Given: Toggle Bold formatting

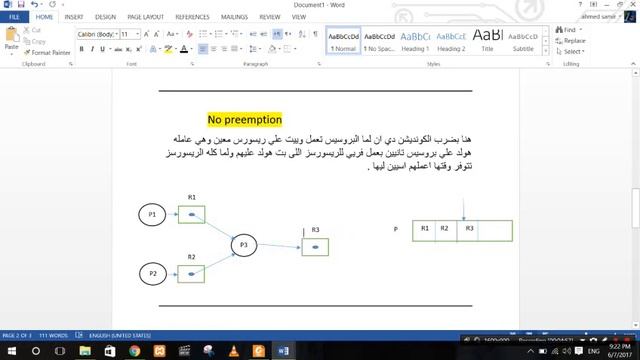Looking at the screenshot, I should coord(82,49).
